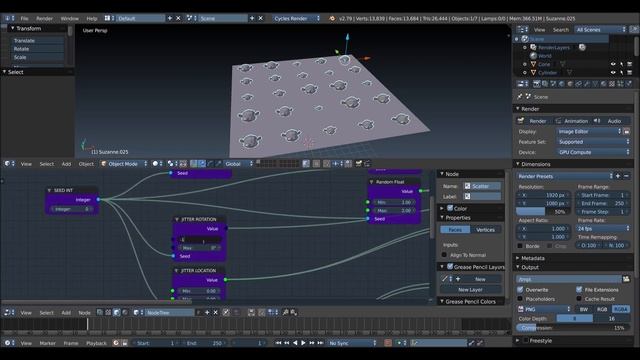Open the 3D viewport Object menu

(86, 164)
